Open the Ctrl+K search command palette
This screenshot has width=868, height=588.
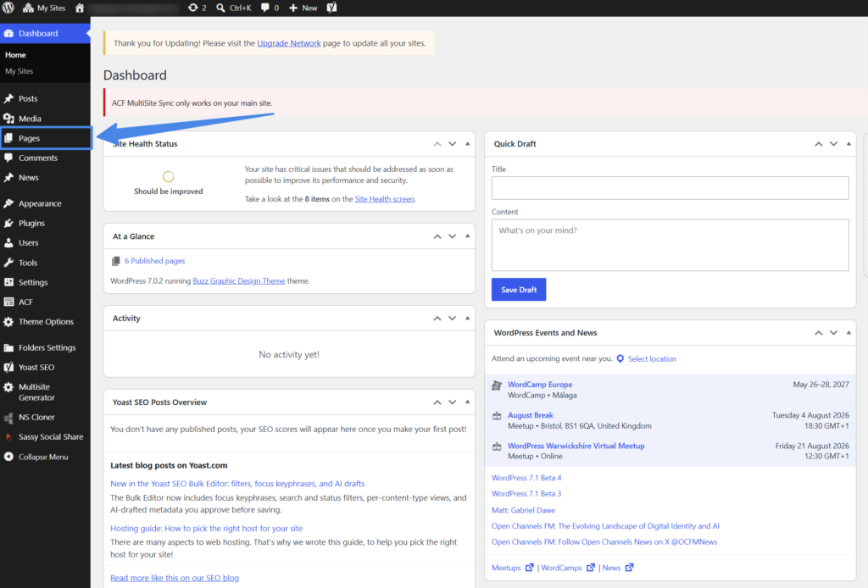coord(234,8)
